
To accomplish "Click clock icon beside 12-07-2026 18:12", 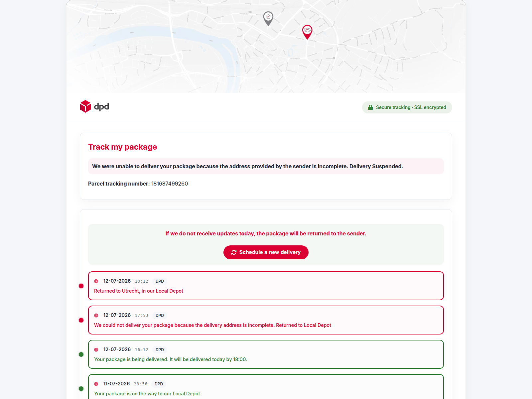I will coord(96,281).
